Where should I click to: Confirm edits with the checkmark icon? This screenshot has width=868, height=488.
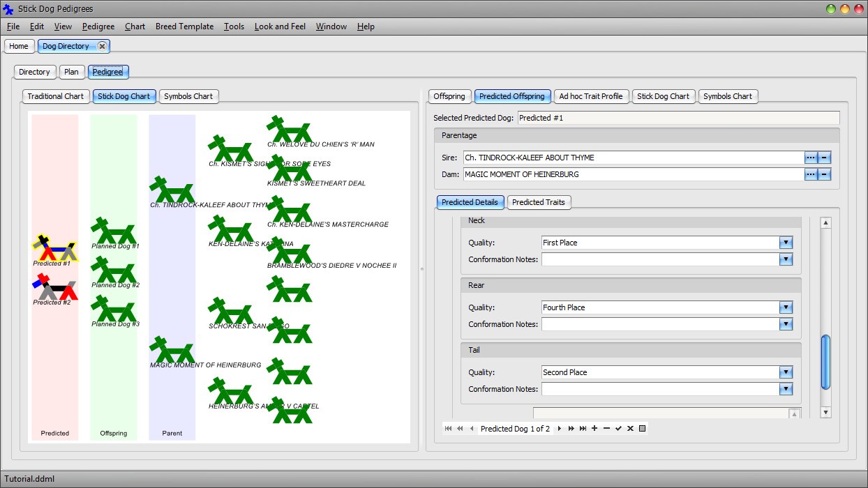[x=618, y=429]
